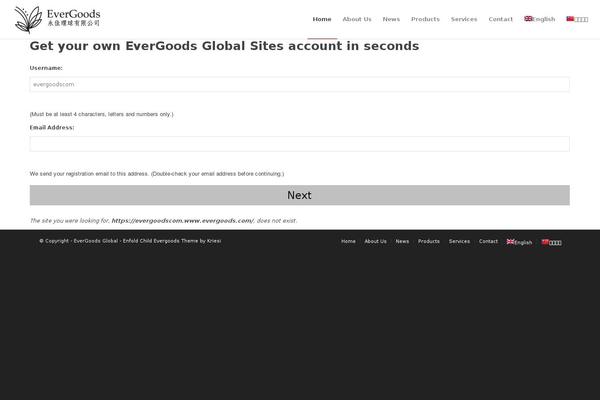This screenshot has height=400, width=600.
Task: Click the note 'We send your registration email to this address'
Action: pyautogui.click(x=157, y=174)
